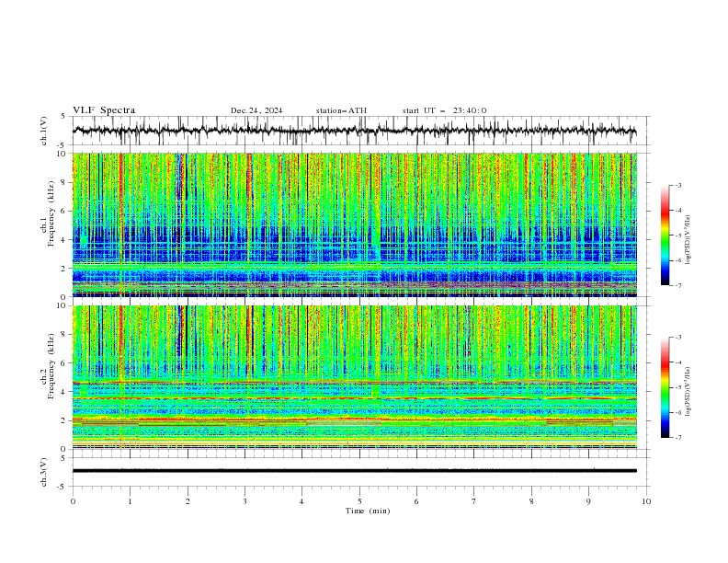728x563 pixels.
Task: Click time axis tick label "2"
Action: coord(188,501)
